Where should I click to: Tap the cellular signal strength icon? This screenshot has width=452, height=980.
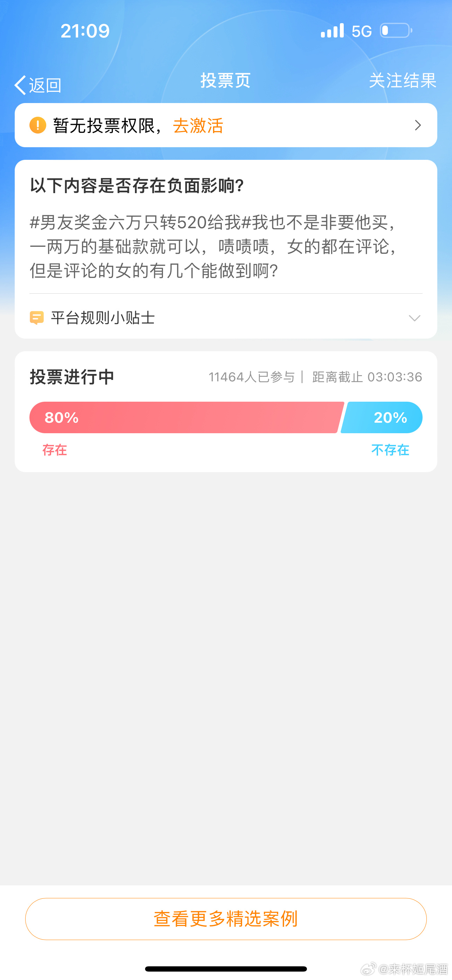coord(332,31)
